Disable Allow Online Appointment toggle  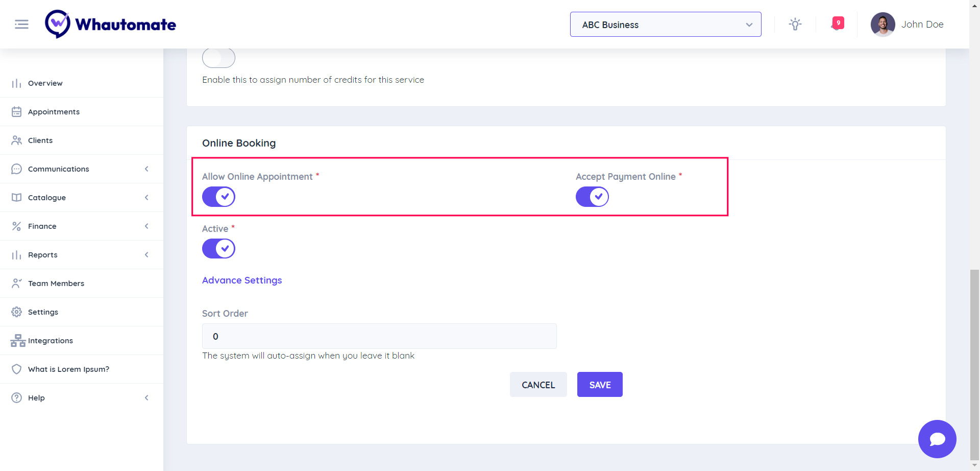(x=218, y=197)
